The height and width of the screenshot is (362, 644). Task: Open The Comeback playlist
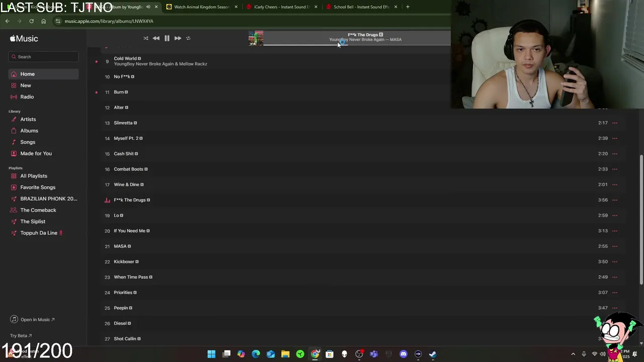[x=43, y=210]
